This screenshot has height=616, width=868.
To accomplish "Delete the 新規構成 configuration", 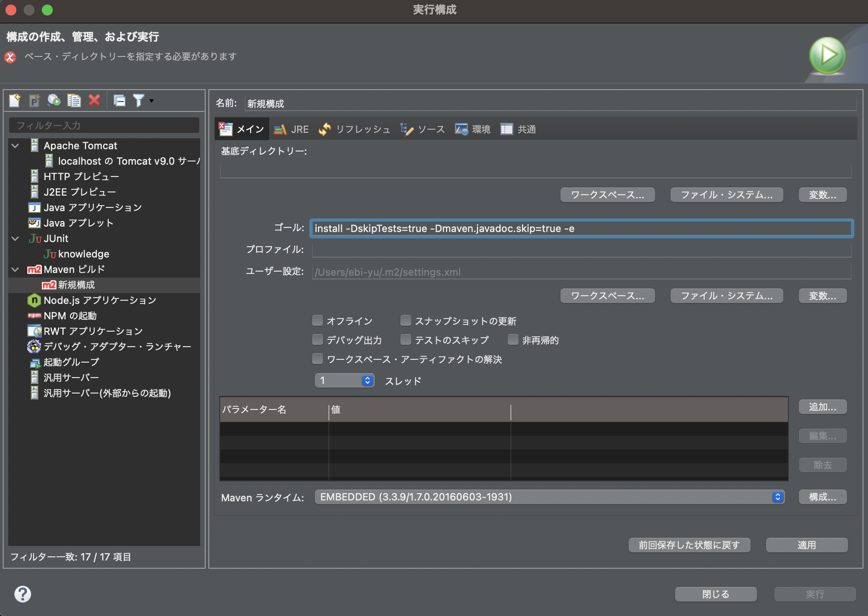I will [x=94, y=100].
